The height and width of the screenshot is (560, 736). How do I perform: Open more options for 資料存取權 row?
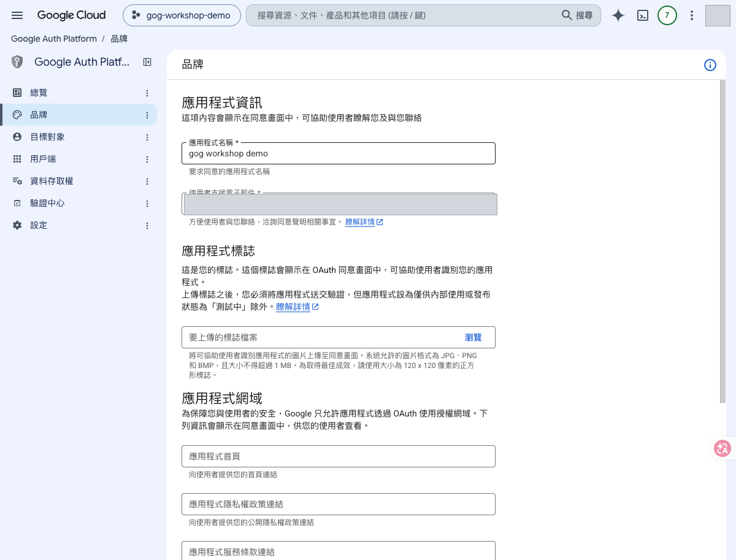147,181
